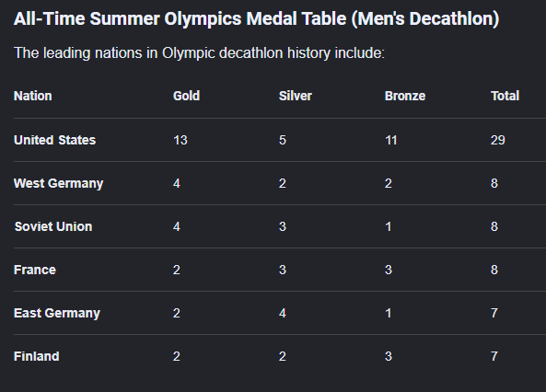
Task: Click the Gold column header
Action: click(x=186, y=96)
